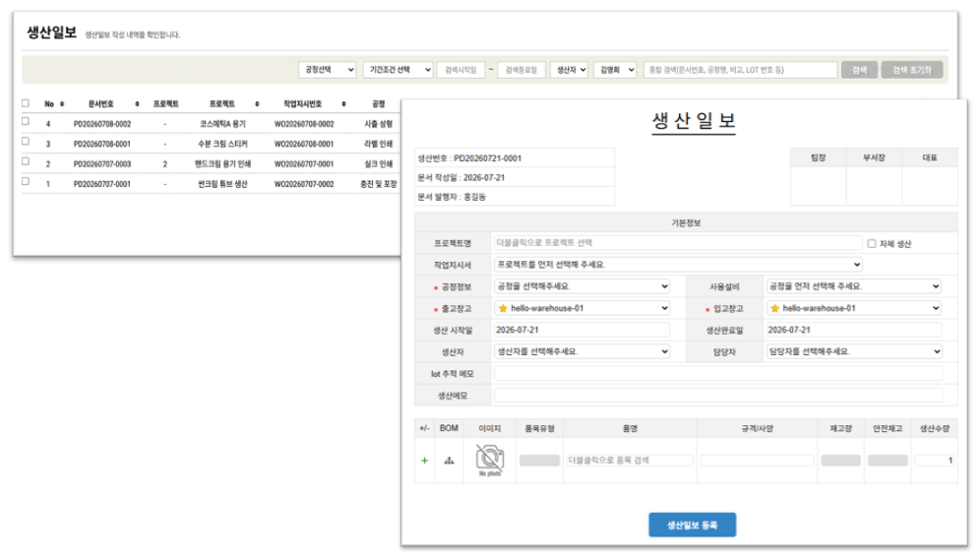This screenshot has height=557, width=980.
Task: Open the BOM hierarchy icon
Action: tap(449, 461)
